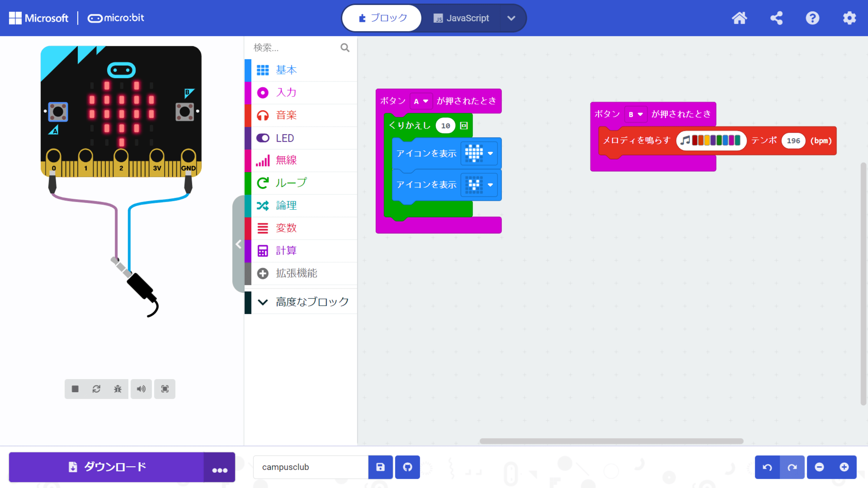Toggle simulator debug mode bug icon
Image resolution: width=868 pixels, height=488 pixels.
[118, 389]
